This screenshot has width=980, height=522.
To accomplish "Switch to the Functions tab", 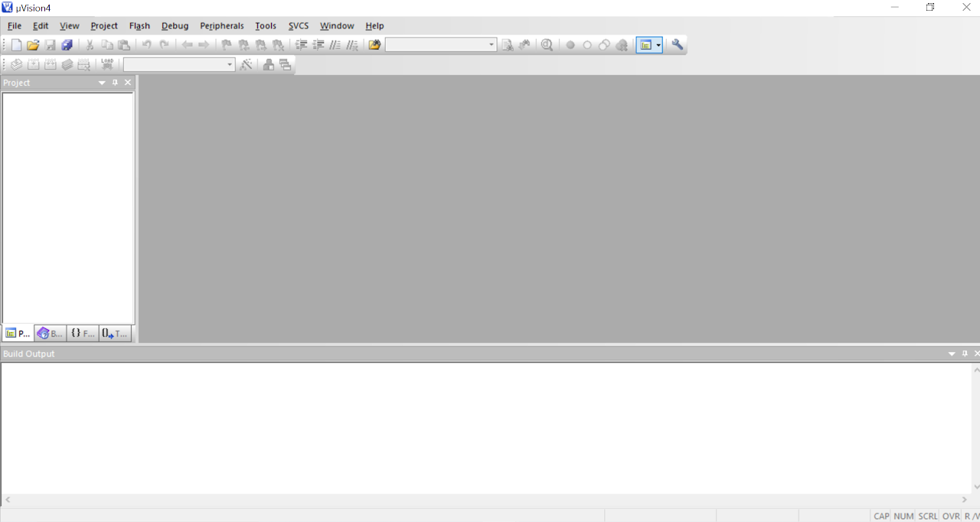I will (x=81, y=333).
